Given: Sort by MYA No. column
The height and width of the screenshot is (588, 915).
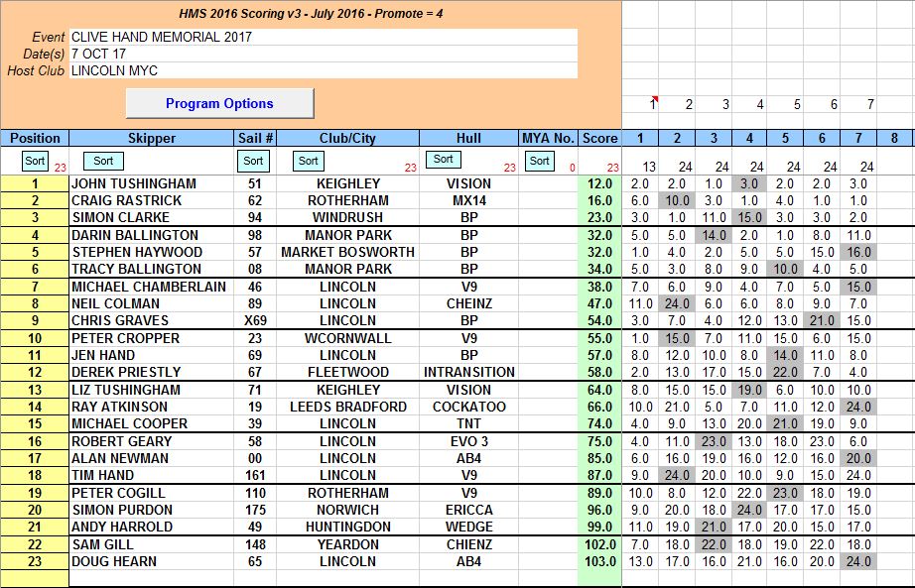Looking at the screenshot, I should coord(539,161).
